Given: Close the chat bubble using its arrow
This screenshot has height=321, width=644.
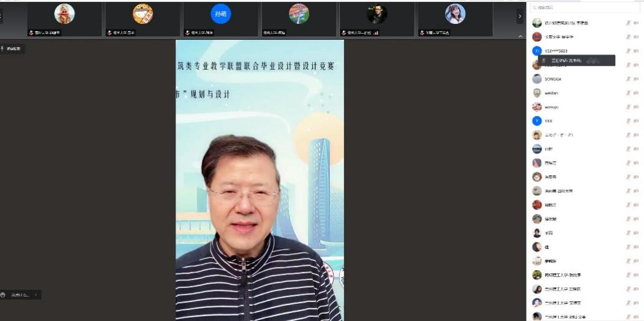Looking at the screenshot, I should [36, 295].
